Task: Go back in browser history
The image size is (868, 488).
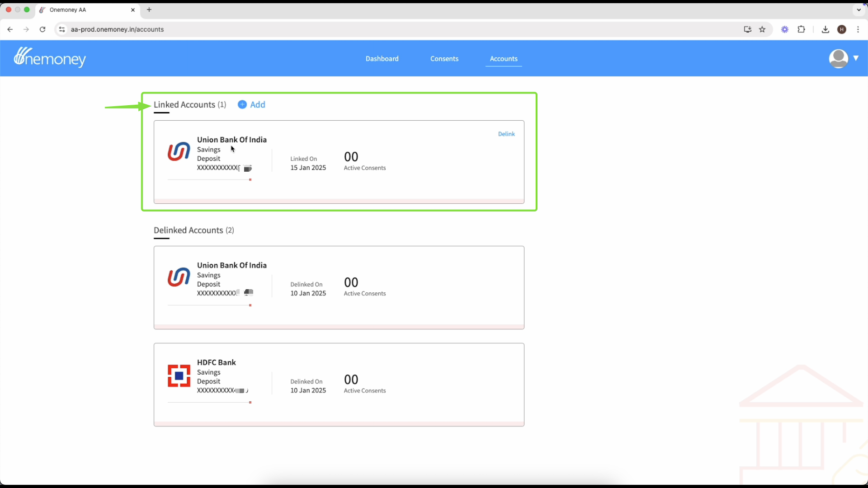Action: click(10, 29)
